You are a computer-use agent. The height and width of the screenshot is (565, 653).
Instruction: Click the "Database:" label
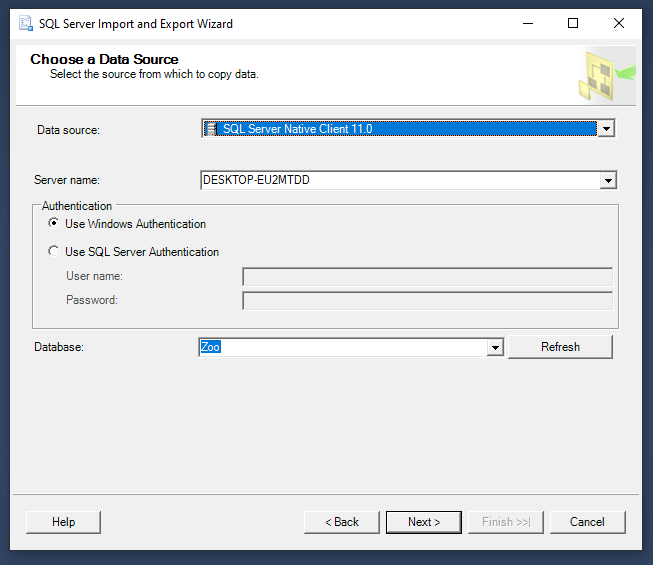(59, 347)
